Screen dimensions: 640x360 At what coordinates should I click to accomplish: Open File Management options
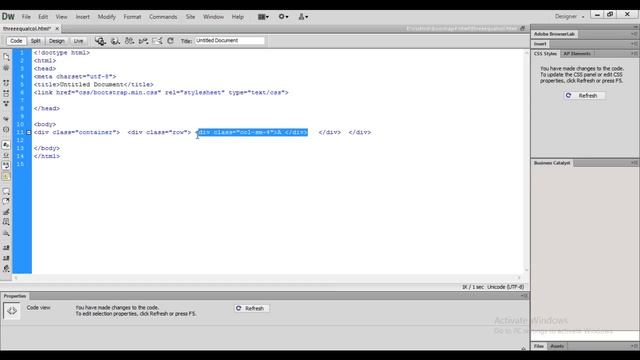pyautogui.click(x=129, y=41)
